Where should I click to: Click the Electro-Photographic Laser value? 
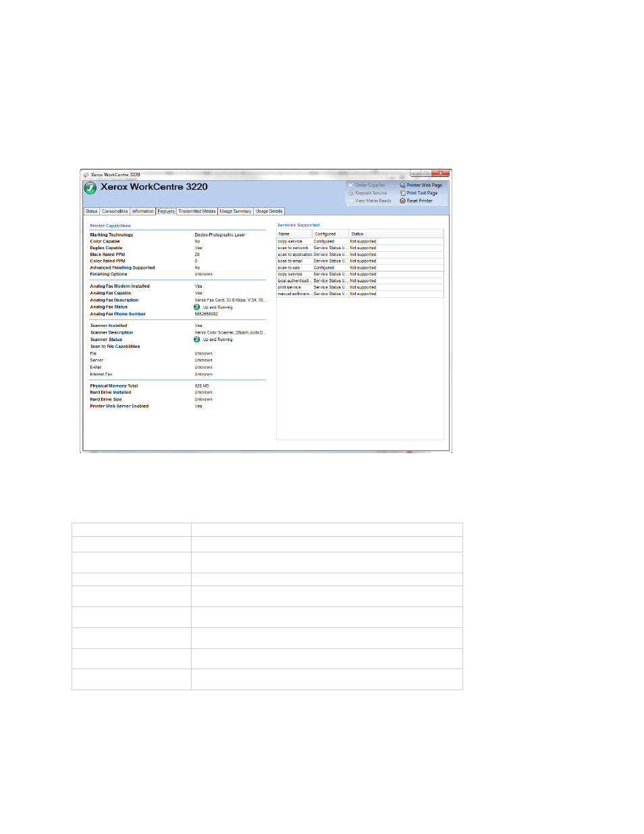(x=220, y=235)
